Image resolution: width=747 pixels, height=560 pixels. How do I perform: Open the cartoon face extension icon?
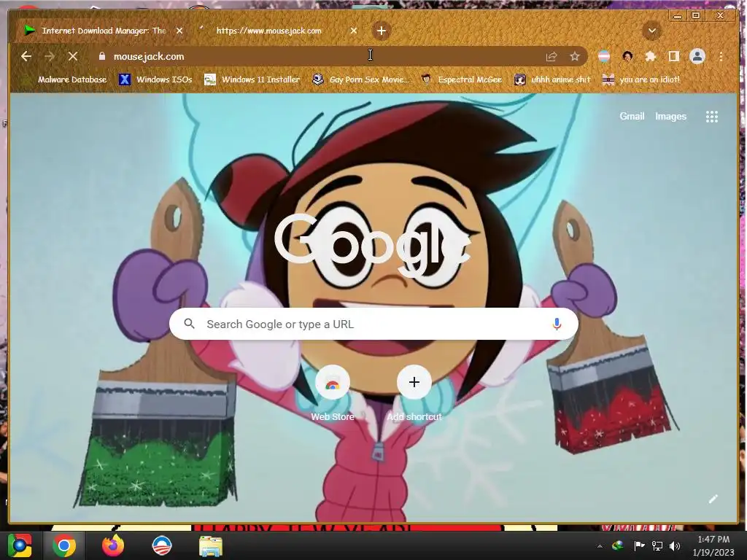coord(627,56)
